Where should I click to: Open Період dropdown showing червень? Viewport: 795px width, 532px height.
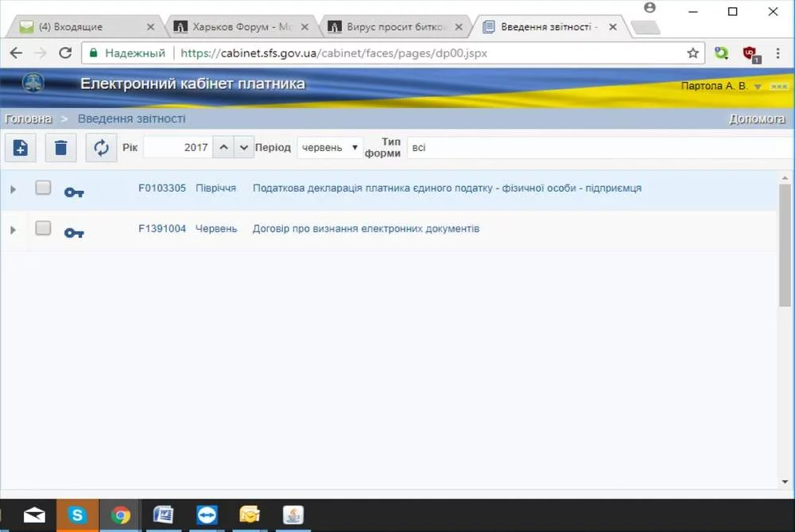tap(330, 148)
